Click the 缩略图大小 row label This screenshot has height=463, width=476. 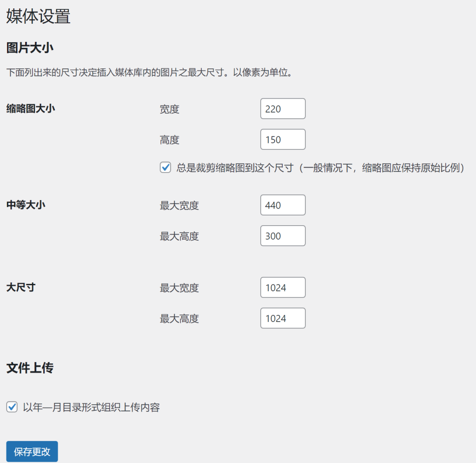point(29,108)
